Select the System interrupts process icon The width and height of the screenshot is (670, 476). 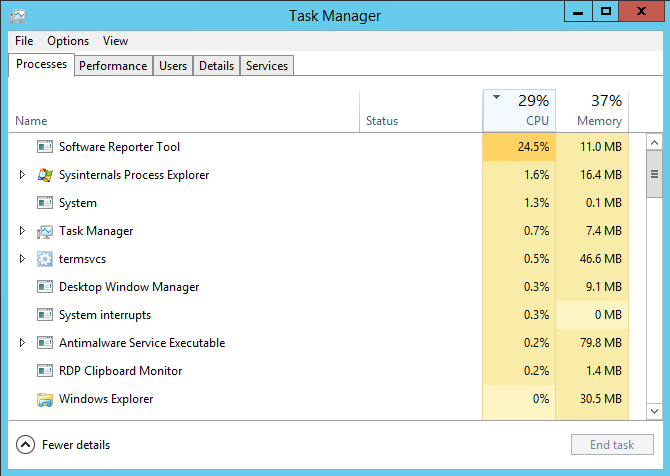pyautogui.click(x=45, y=315)
